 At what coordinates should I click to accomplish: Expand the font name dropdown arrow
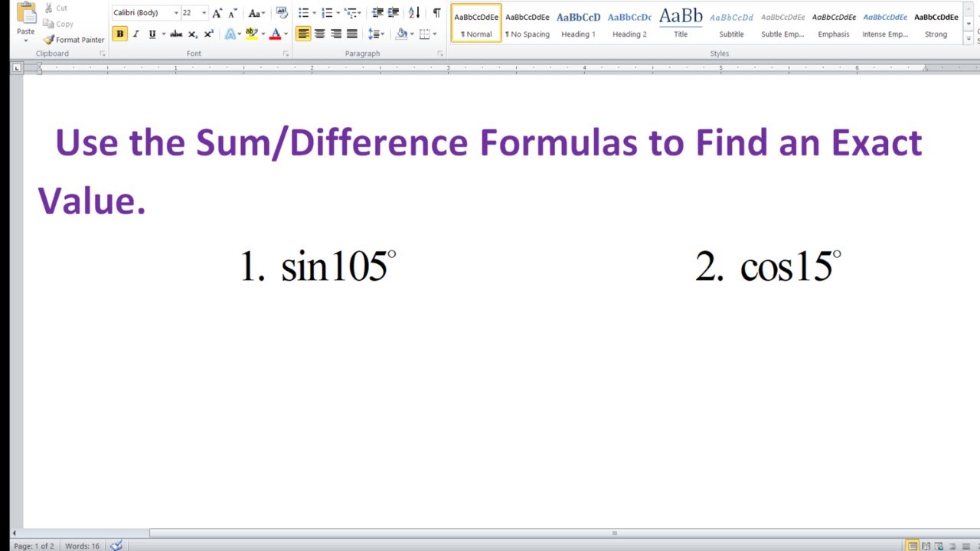pos(176,13)
